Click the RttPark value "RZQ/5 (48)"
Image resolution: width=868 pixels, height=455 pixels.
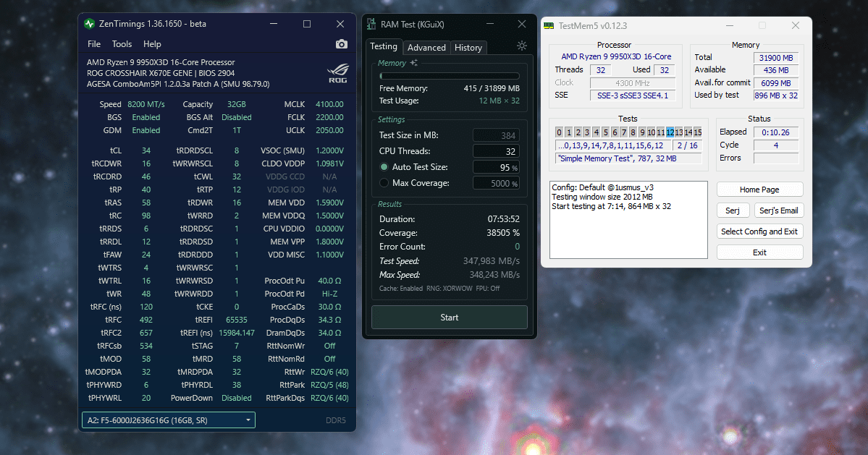[329, 385]
